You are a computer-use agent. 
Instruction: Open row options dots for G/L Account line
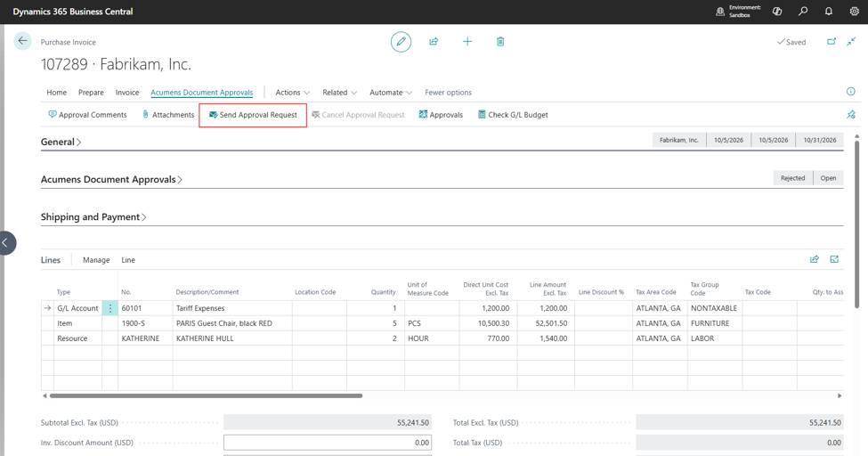[110, 308]
